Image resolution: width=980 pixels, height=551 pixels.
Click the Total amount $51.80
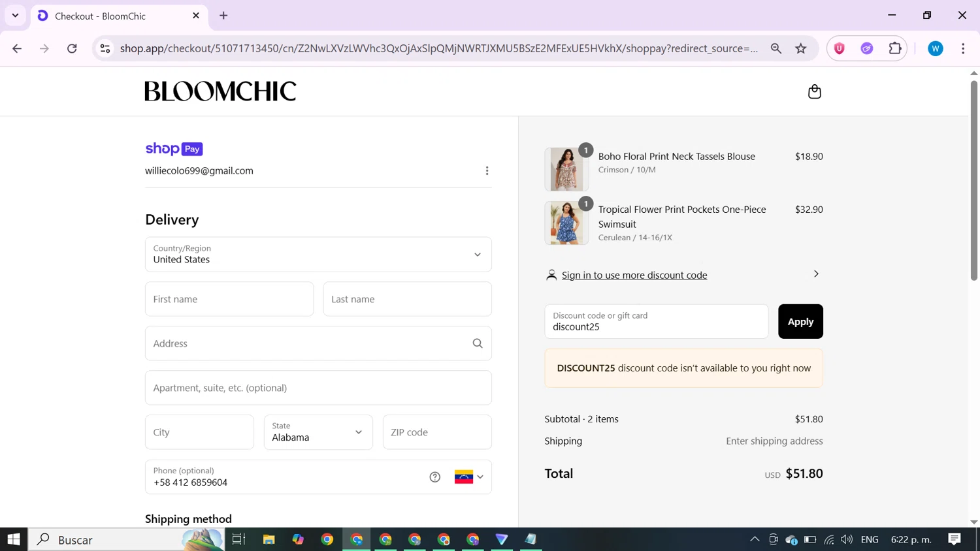coord(804,473)
